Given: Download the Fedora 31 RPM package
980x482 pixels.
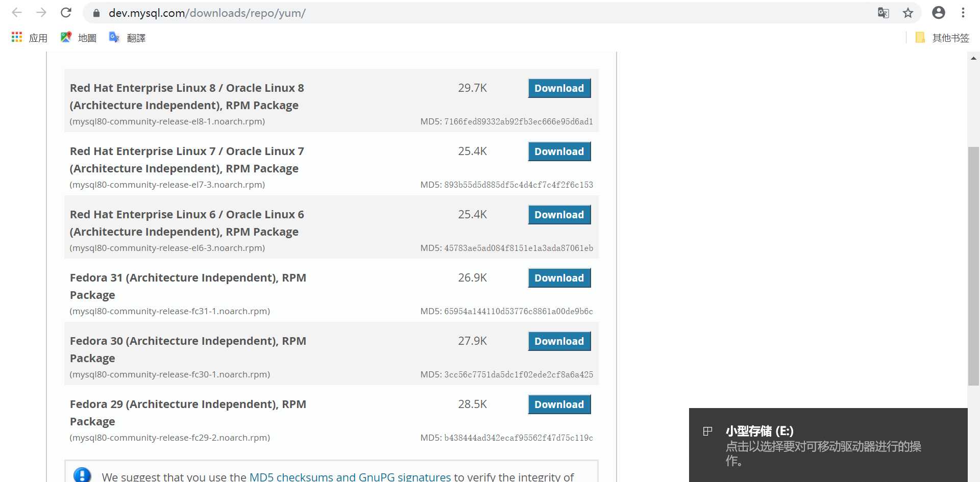Looking at the screenshot, I should [559, 278].
